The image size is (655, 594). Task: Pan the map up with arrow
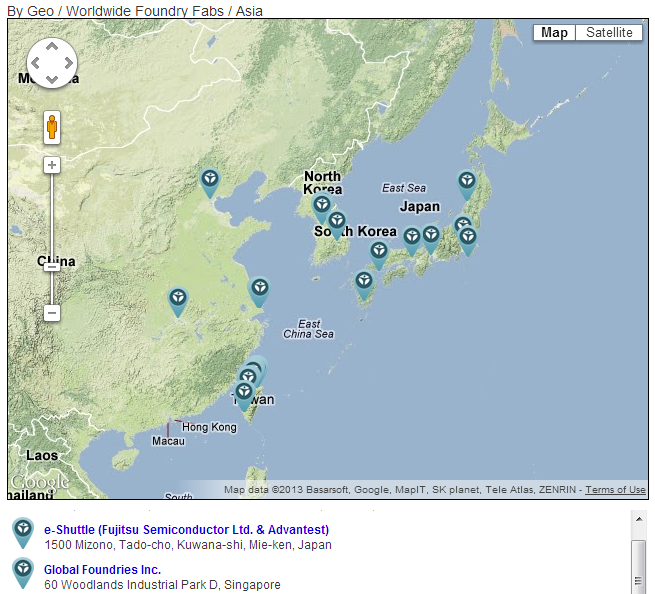coord(51,47)
